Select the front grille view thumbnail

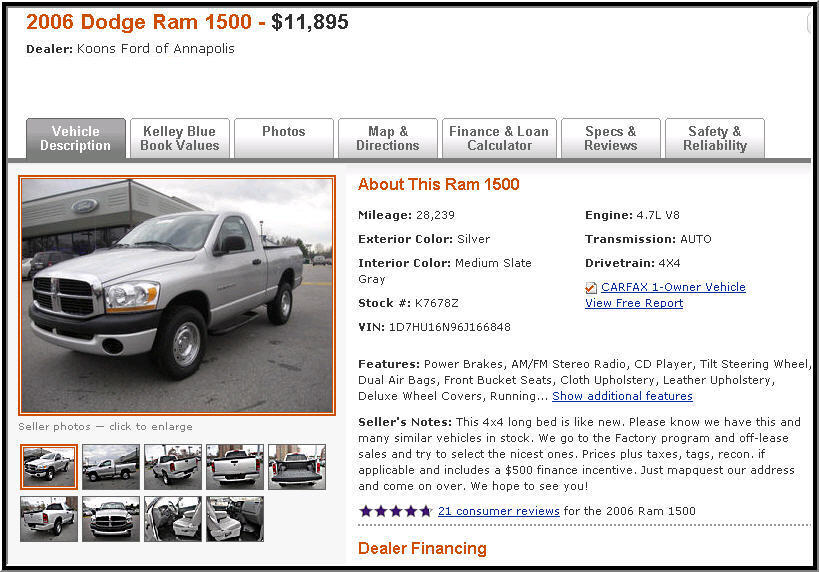tap(111, 519)
